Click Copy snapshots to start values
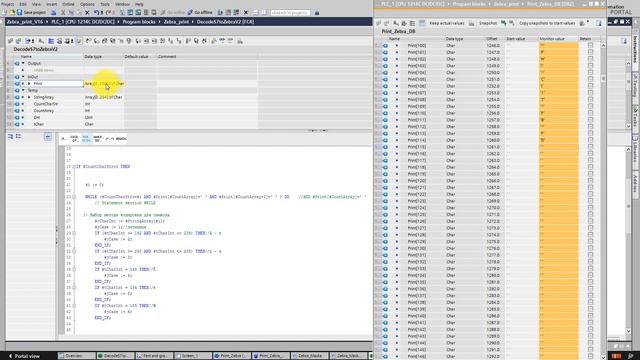Screen dimensions: 640x360 coord(547,23)
